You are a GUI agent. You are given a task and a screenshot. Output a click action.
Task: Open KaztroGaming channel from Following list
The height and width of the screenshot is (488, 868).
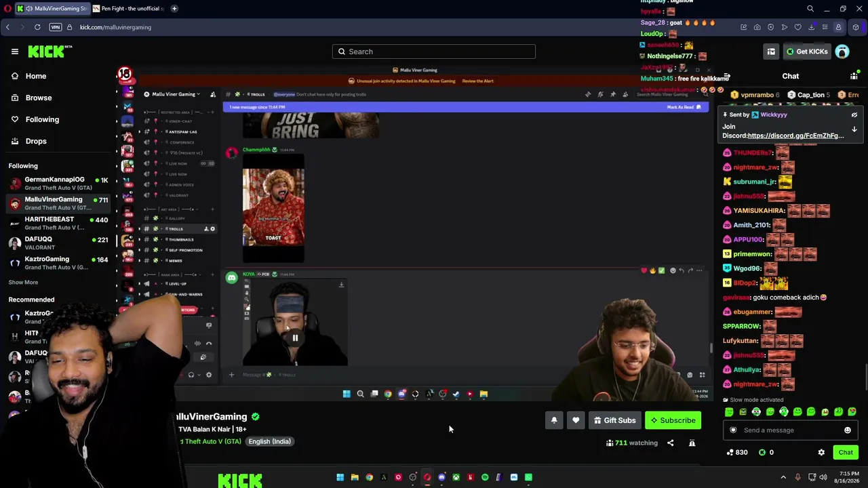point(58,262)
